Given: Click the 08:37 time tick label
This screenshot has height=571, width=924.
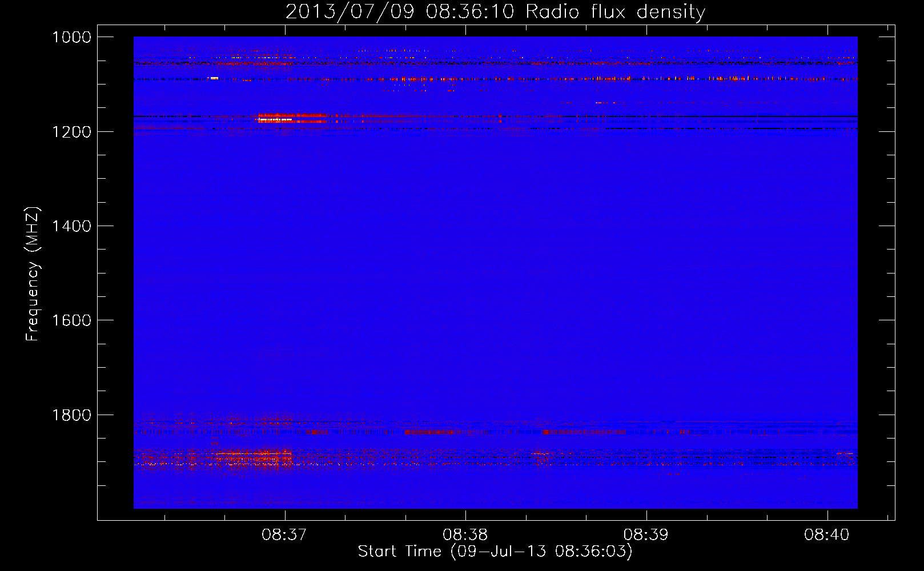Looking at the screenshot, I should pyautogui.click(x=284, y=535).
